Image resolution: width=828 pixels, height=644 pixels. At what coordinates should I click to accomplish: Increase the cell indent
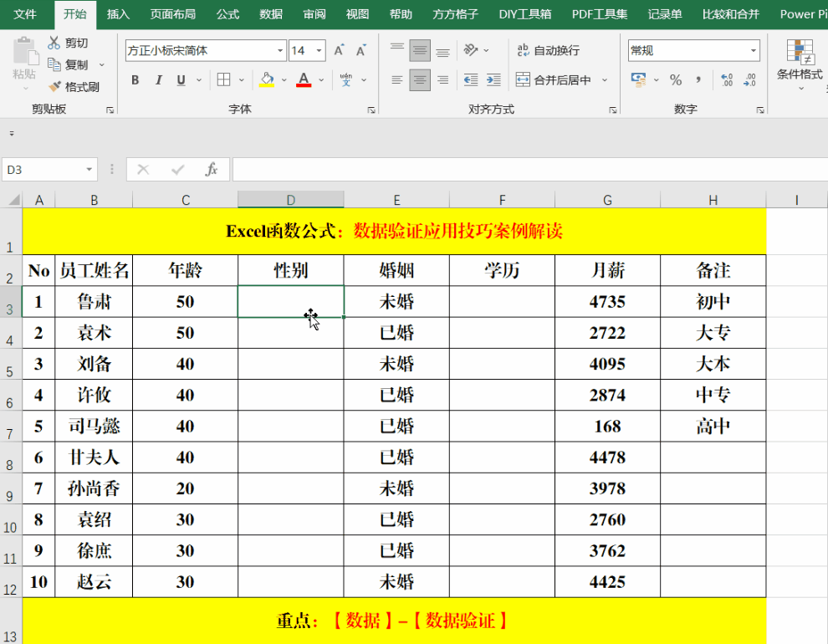(x=493, y=80)
